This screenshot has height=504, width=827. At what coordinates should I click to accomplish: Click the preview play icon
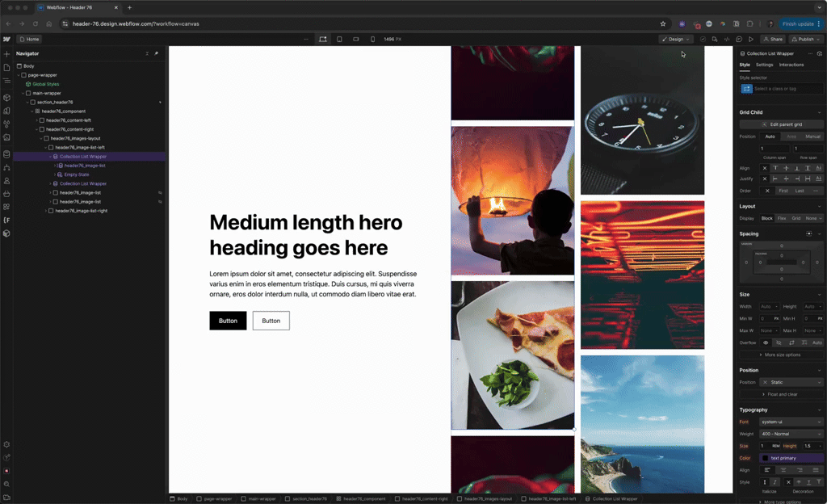[751, 39]
